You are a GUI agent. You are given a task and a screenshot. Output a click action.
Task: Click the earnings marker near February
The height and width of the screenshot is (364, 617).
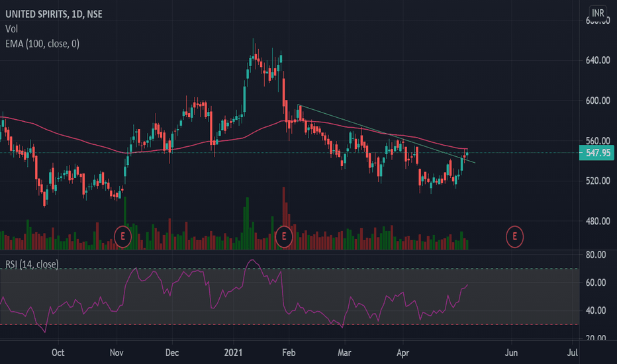click(284, 236)
